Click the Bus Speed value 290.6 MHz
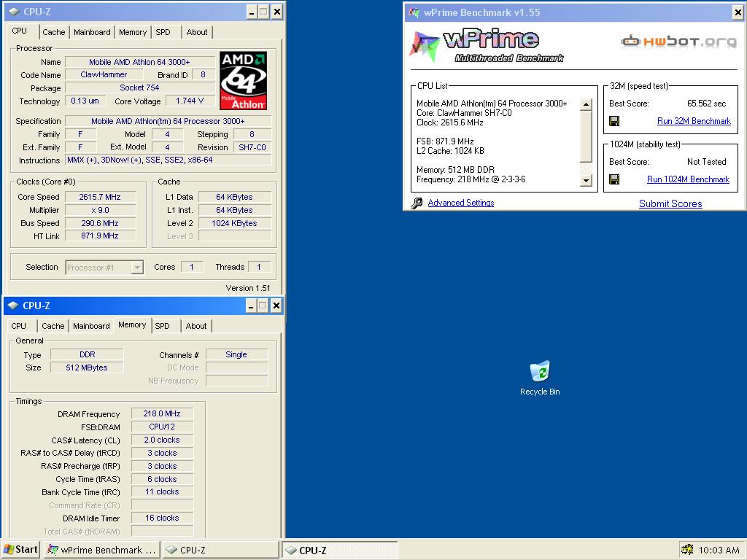747x560 pixels. pos(100,223)
